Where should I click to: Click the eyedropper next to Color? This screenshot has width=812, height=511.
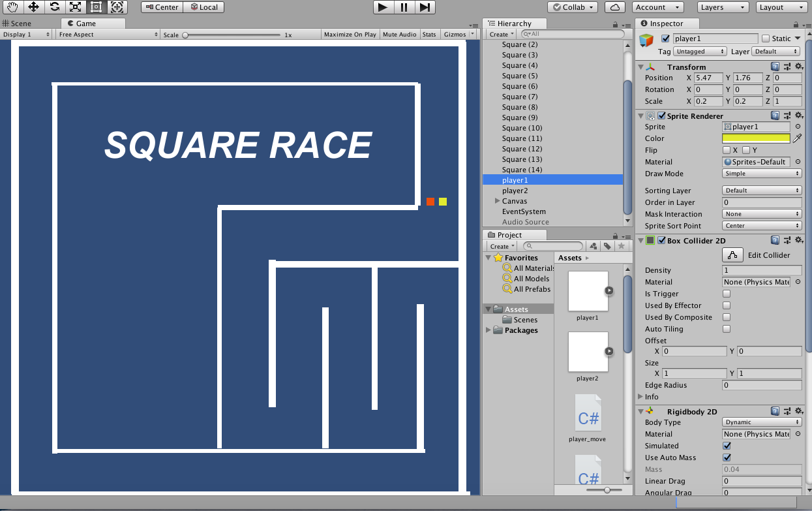pyautogui.click(x=797, y=138)
